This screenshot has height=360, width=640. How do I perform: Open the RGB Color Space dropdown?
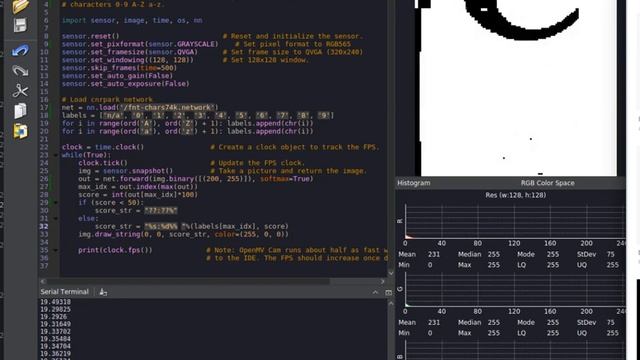point(547,183)
